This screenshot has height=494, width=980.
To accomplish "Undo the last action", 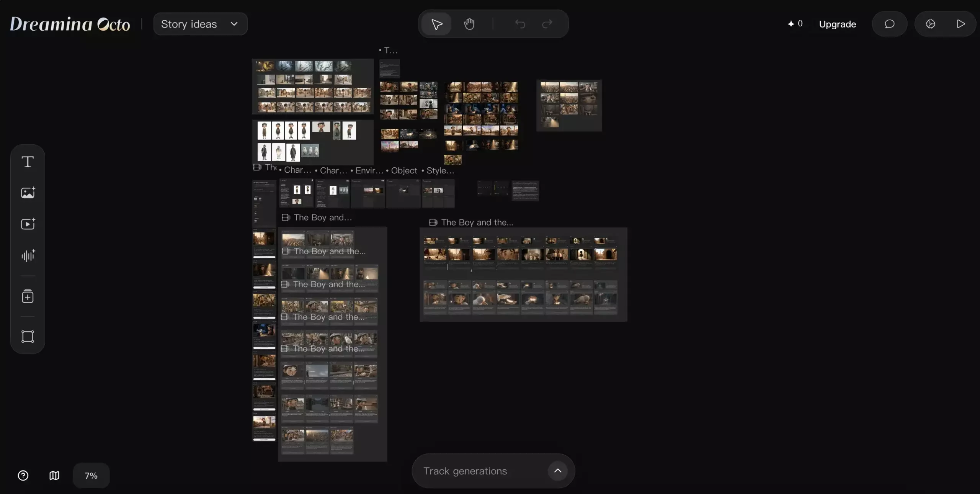I will pos(520,24).
